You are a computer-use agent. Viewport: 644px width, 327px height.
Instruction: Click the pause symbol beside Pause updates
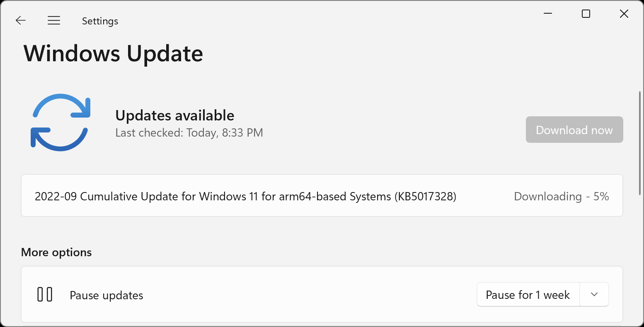point(44,294)
